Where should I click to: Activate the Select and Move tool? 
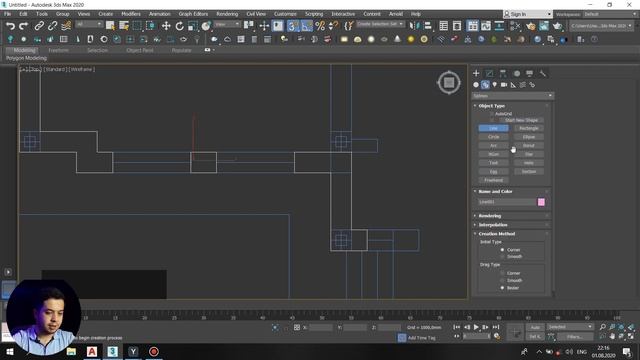pyautogui.click(x=166, y=26)
